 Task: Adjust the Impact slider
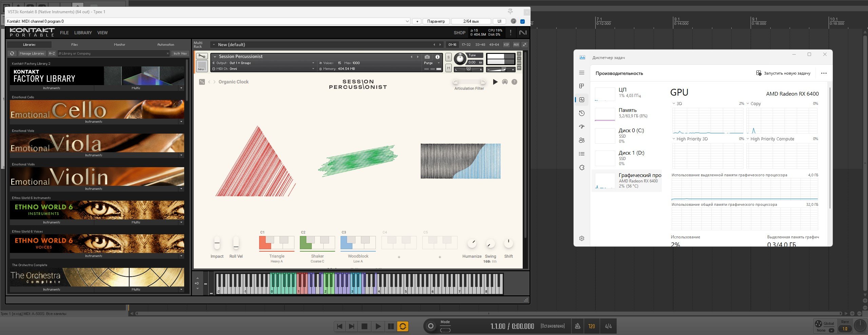coord(217,243)
